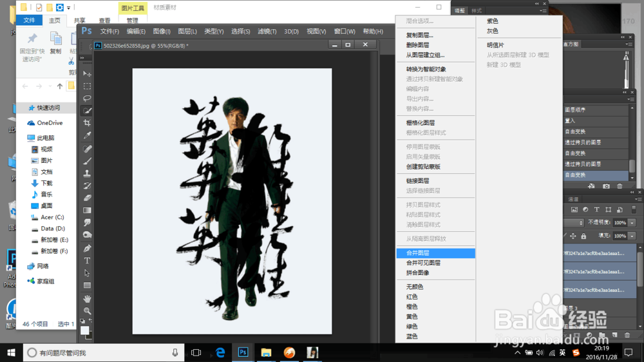Switch to the 查看 tab in Explorer
The width and height of the screenshot is (644, 362).
(x=104, y=20)
